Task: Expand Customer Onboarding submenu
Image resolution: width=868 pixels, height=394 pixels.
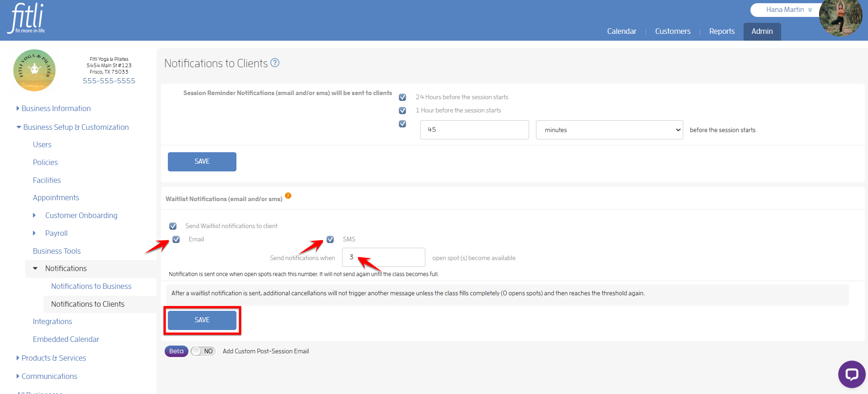Action: coord(75,215)
